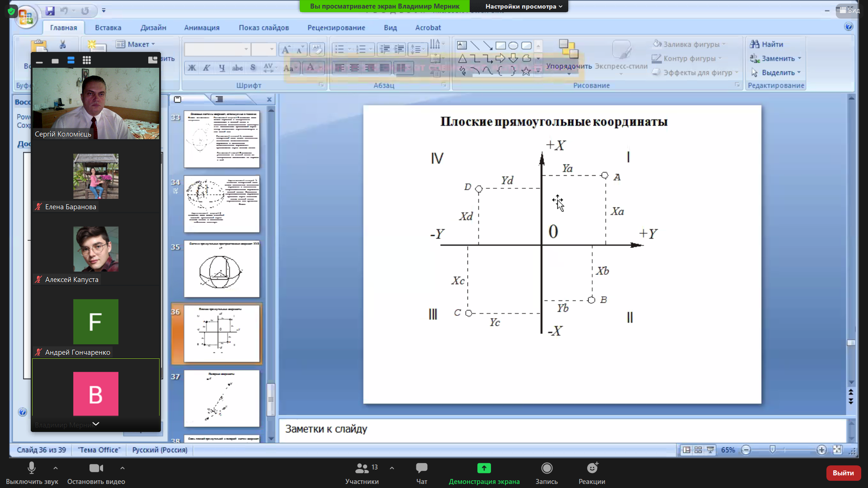The width and height of the screenshot is (868, 488).
Task: Toggle the video camera off
Action: click(96, 468)
